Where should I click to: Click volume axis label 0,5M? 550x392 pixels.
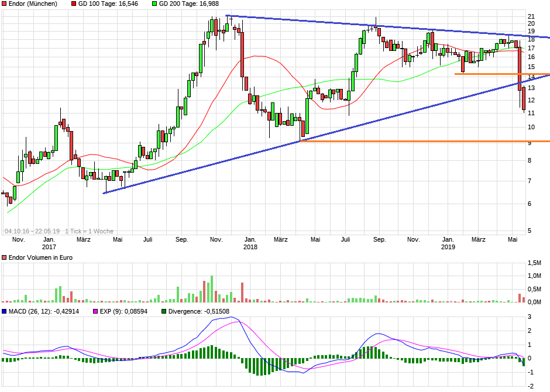coord(535,289)
